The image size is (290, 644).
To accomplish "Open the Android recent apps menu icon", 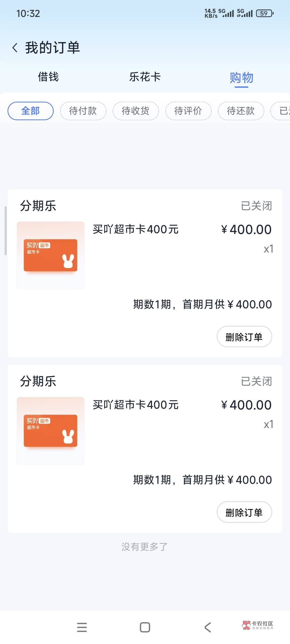I will tap(82, 627).
